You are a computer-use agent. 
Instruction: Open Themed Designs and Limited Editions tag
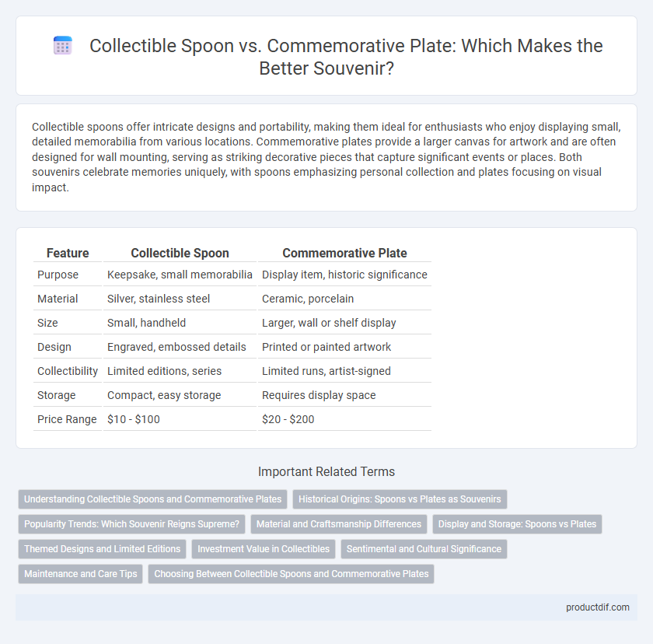102,549
